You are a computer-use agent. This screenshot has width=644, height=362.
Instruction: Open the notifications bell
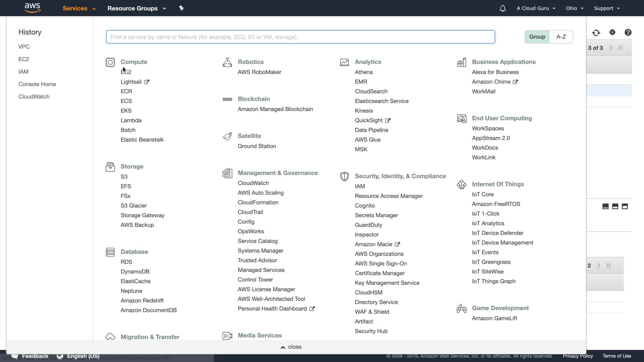[x=502, y=8]
